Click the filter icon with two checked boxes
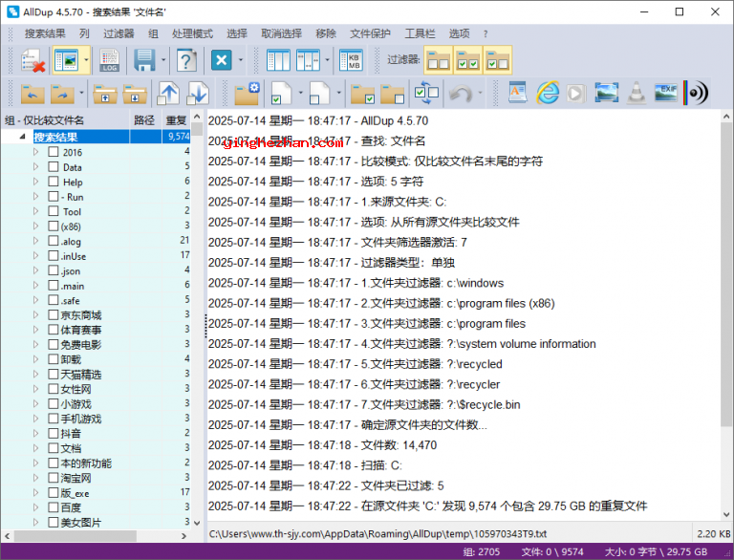Screen dimensions: 734x560 pyautogui.click(x=467, y=60)
